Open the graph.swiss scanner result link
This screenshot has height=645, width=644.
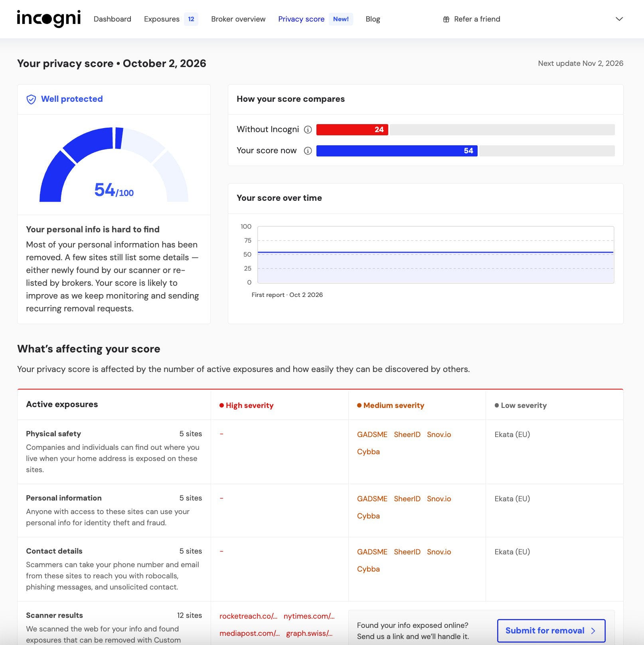tap(309, 633)
